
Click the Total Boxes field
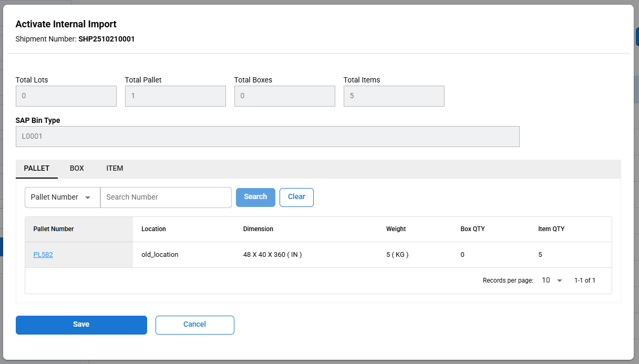pos(285,96)
